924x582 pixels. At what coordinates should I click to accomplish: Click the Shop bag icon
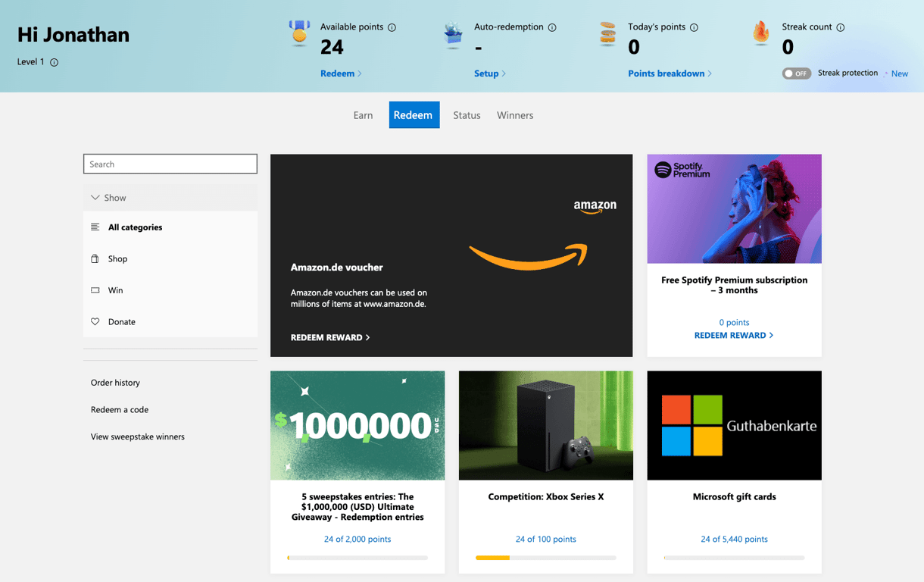[95, 258]
